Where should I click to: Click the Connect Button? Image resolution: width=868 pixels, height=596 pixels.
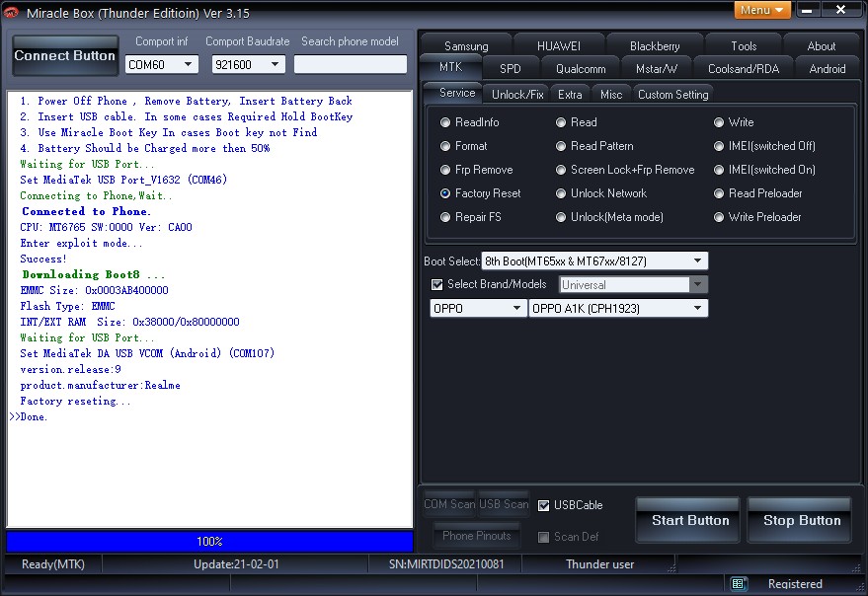tap(65, 56)
